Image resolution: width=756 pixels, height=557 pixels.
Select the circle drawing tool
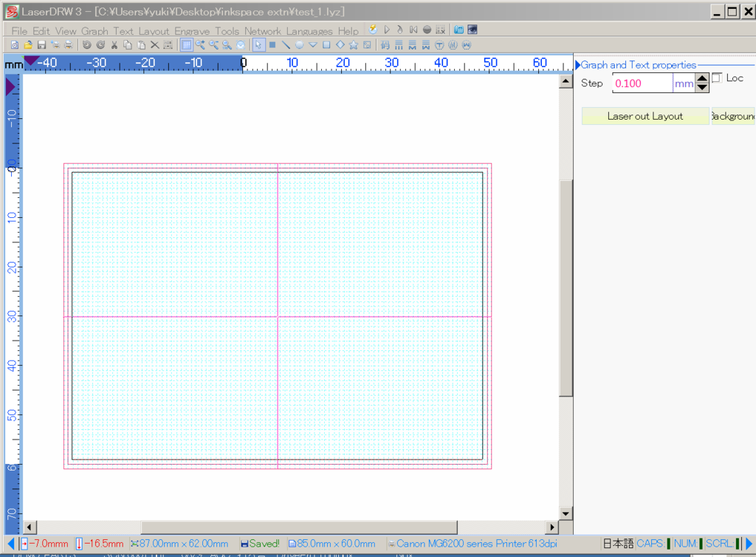pyautogui.click(x=300, y=45)
